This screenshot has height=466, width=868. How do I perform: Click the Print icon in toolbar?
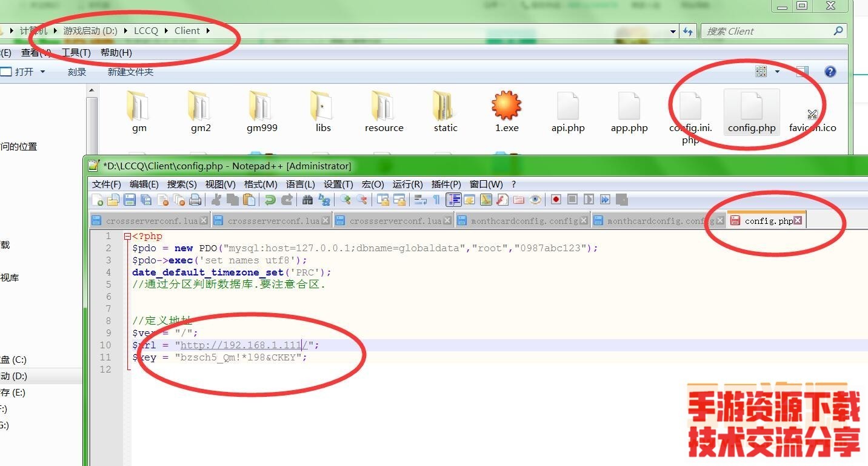[195, 200]
